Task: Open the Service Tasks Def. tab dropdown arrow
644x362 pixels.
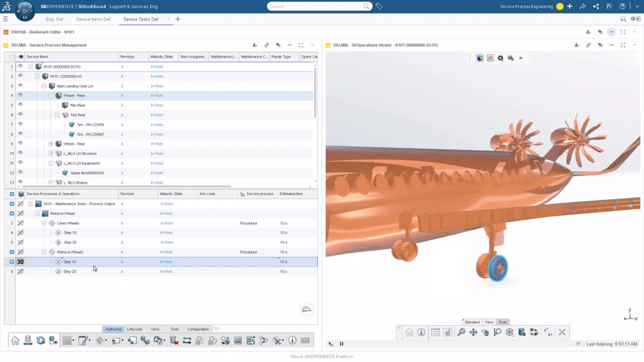Action: (168, 19)
